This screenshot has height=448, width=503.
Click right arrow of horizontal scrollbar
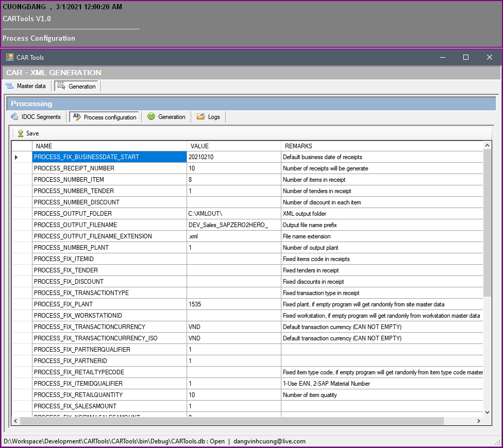pyautogui.click(x=479, y=421)
